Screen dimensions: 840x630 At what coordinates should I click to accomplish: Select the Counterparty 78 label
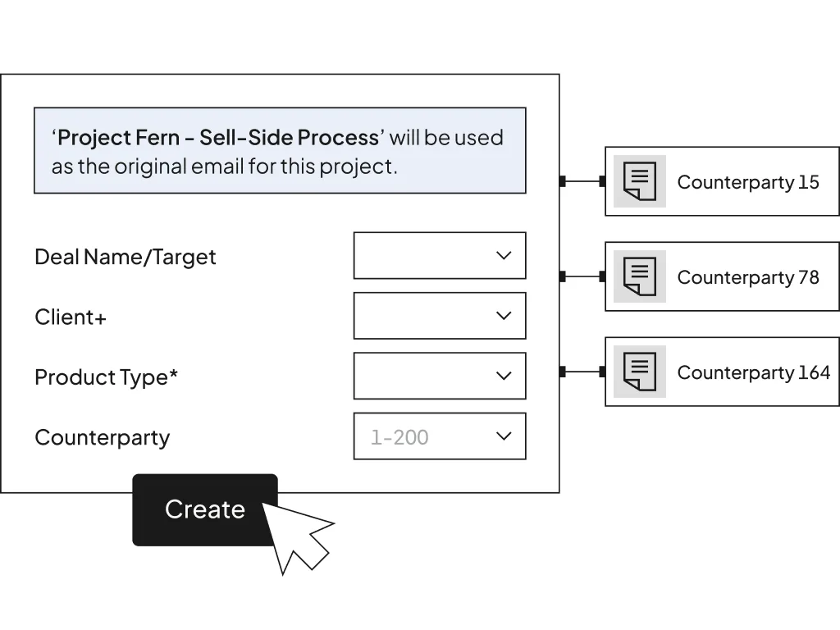(748, 277)
